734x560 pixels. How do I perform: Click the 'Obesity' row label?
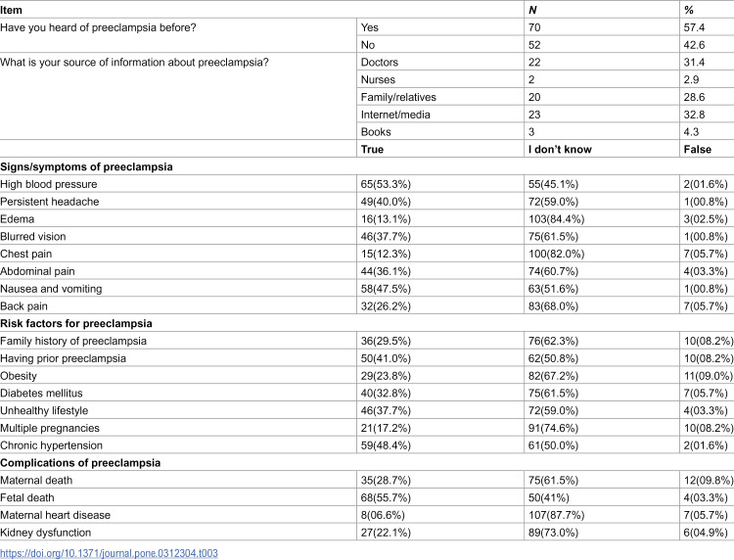point(19,376)
